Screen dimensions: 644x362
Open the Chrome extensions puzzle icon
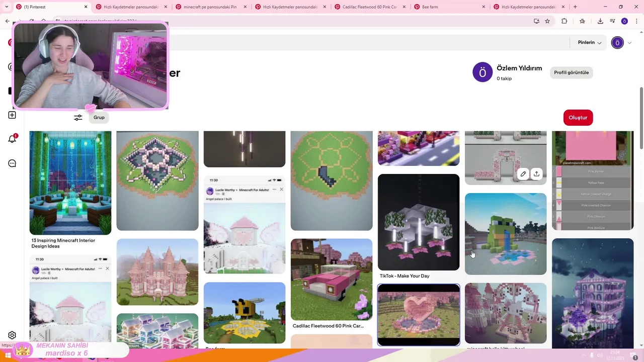(564, 21)
